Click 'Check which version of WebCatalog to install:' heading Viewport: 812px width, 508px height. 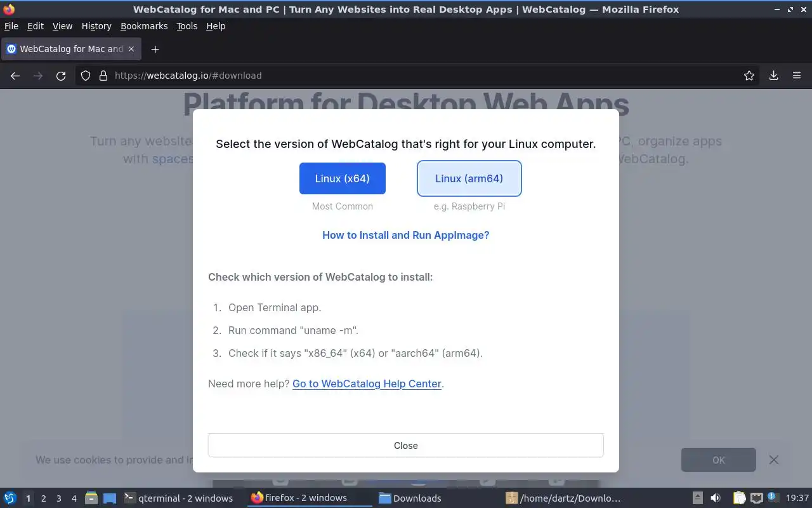tap(320, 277)
